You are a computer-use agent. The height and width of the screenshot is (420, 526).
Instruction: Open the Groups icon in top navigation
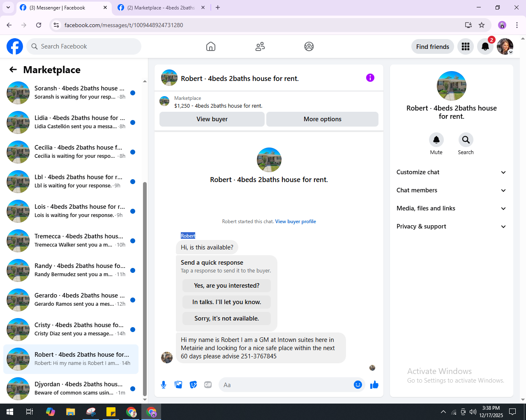click(x=309, y=46)
